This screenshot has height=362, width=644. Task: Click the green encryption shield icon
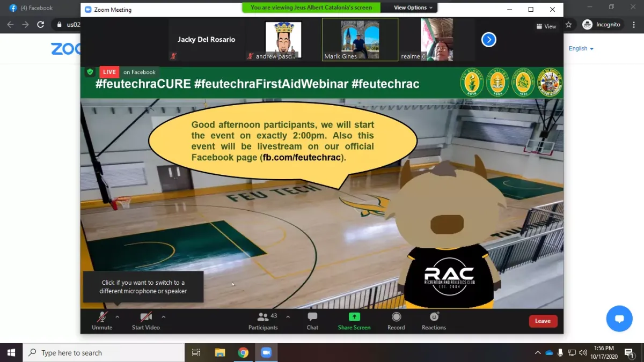click(90, 72)
